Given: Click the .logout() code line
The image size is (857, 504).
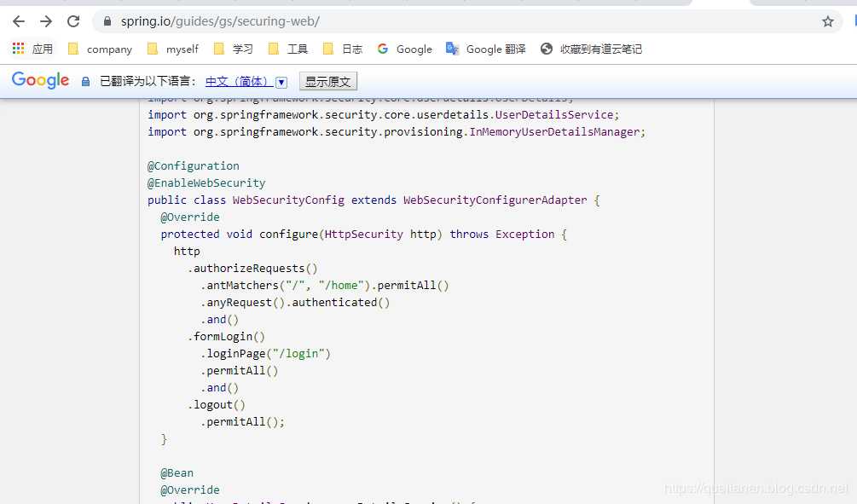Looking at the screenshot, I should click(x=217, y=404).
